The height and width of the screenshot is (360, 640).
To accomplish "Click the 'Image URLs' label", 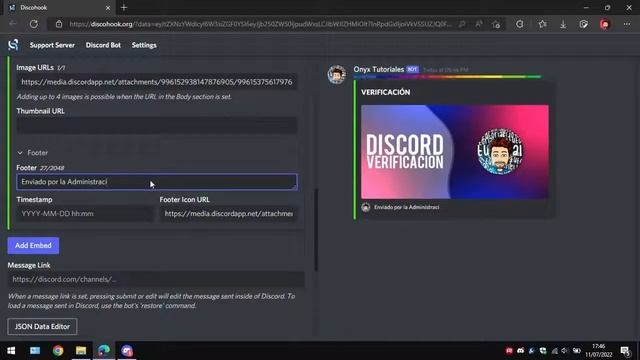I will click(35, 67).
